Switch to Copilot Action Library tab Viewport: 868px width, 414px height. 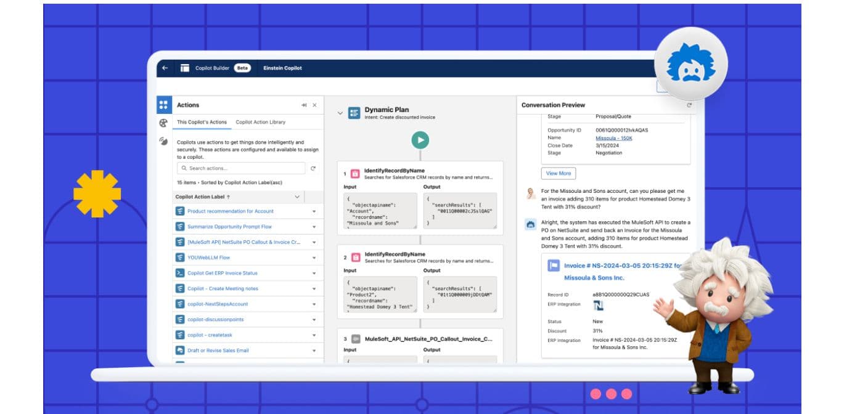(x=260, y=122)
